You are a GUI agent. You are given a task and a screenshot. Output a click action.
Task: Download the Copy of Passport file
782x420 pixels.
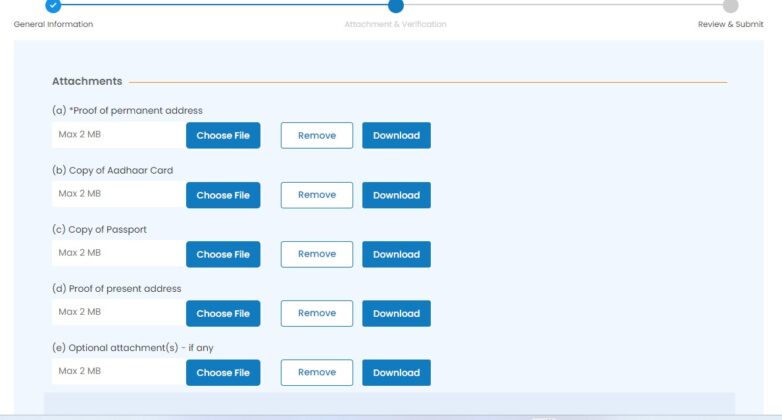[396, 254]
